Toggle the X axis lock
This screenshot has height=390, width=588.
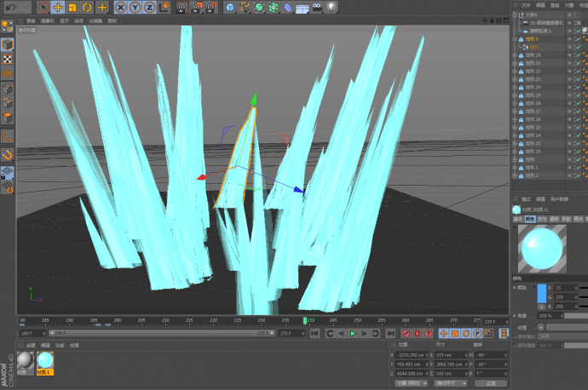click(x=122, y=7)
